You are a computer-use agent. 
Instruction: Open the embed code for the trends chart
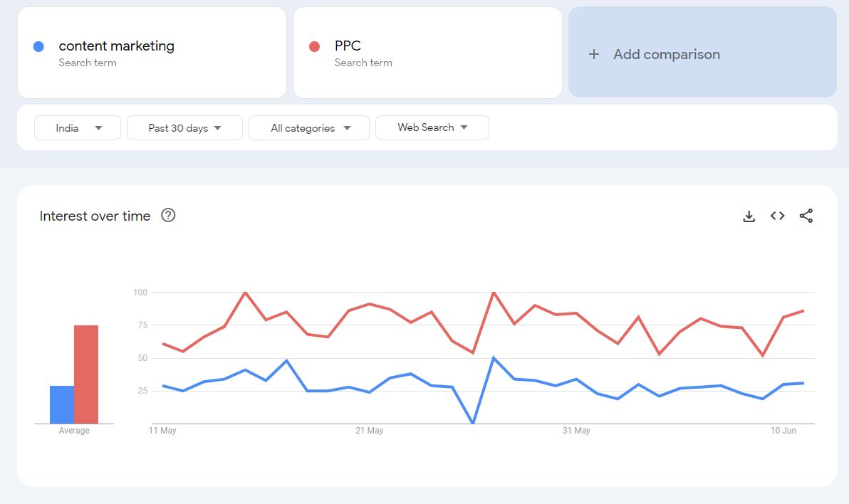pos(777,216)
